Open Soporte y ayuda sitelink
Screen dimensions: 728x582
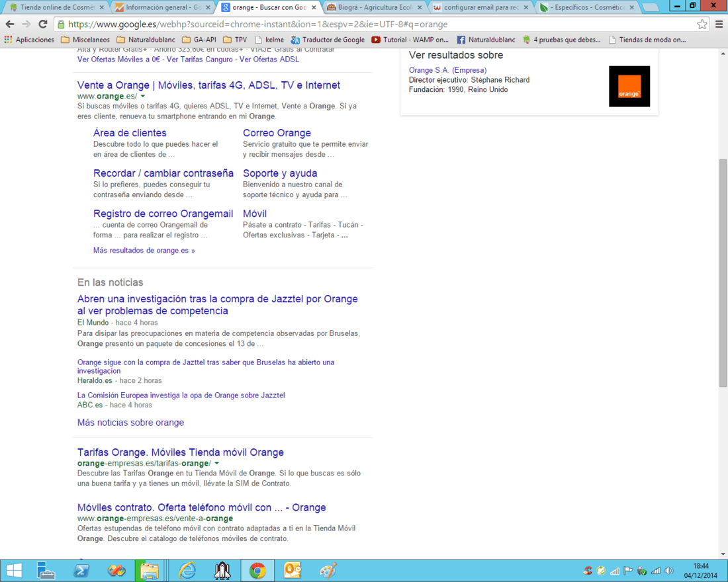[280, 173]
